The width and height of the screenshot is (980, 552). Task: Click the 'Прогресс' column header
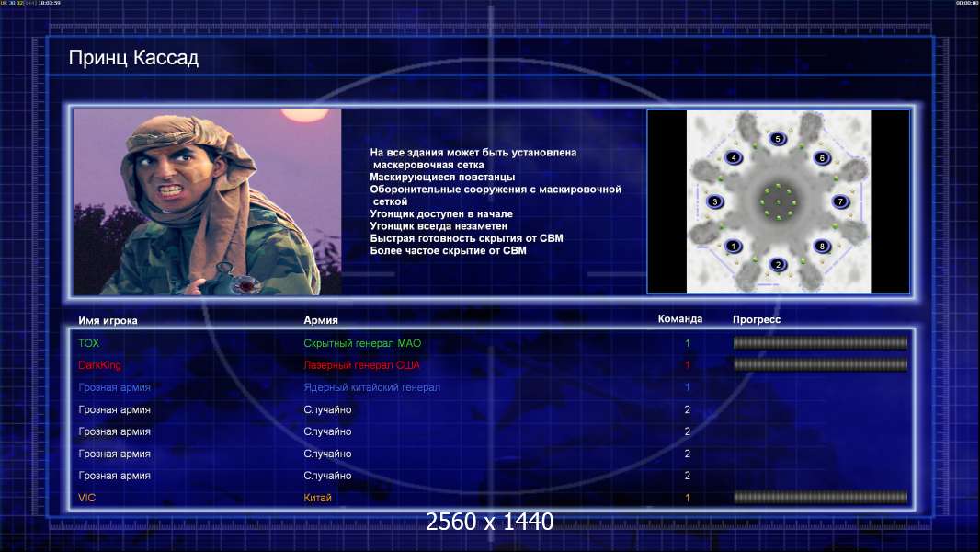(757, 320)
